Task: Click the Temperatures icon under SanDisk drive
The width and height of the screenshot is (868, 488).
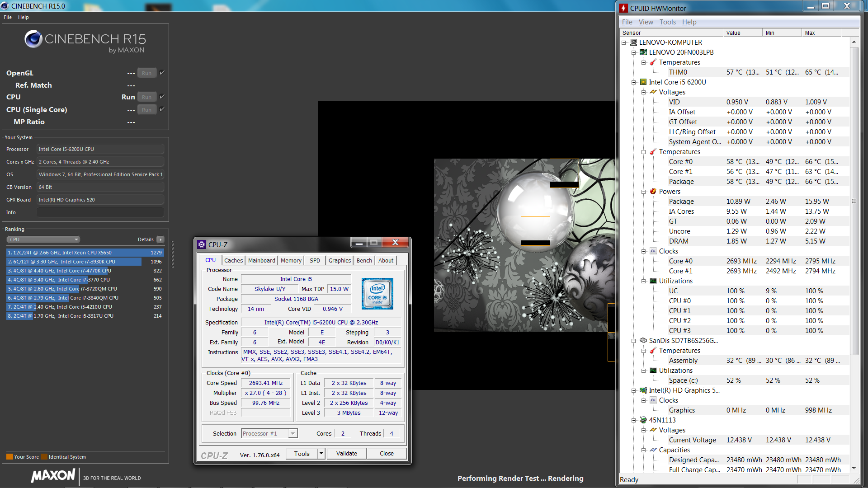Action: point(653,351)
